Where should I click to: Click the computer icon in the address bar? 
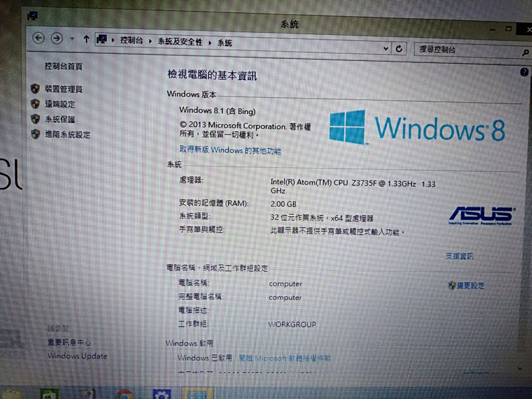pyautogui.click(x=102, y=39)
